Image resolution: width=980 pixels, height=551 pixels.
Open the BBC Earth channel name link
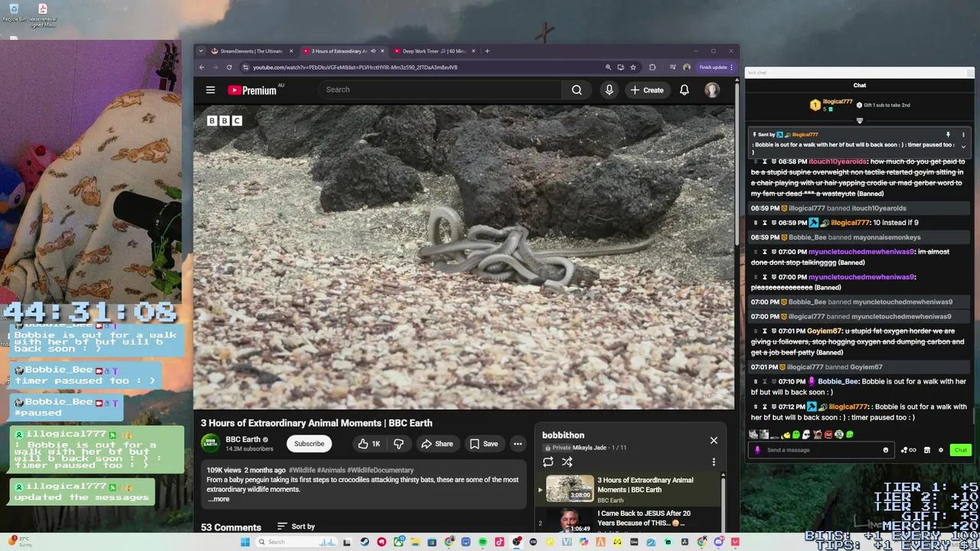(x=243, y=439)
